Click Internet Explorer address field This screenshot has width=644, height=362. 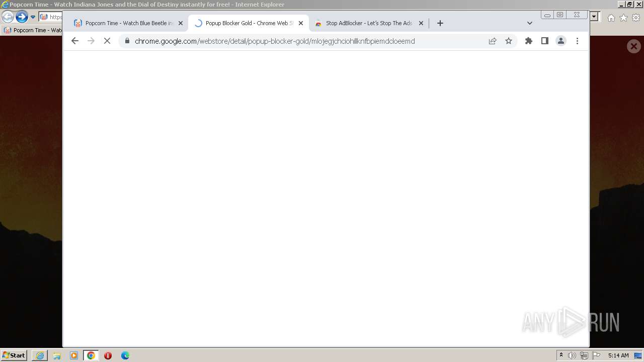click(x=50, y=17)
